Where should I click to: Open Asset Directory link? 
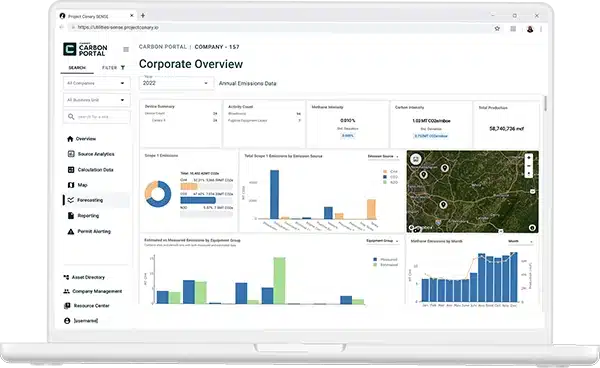click(x=88, y=277)
